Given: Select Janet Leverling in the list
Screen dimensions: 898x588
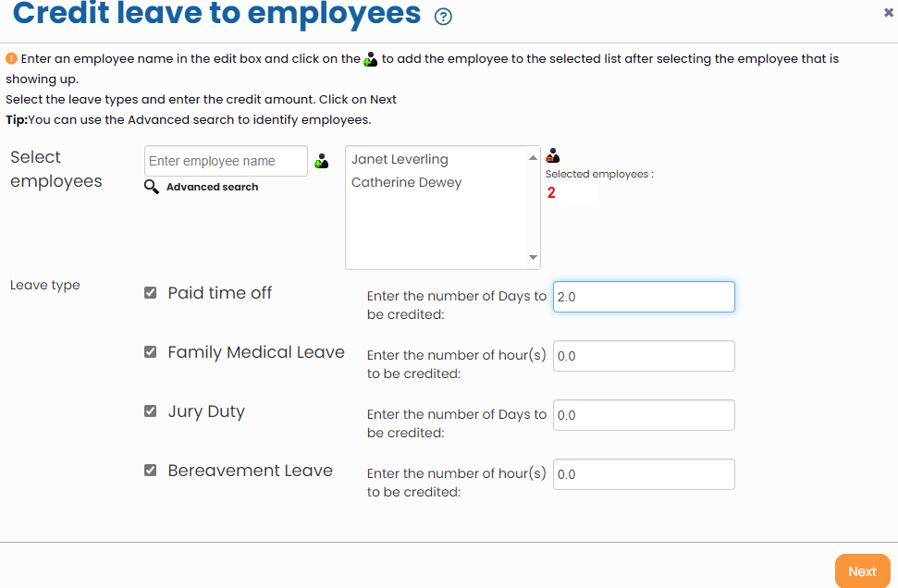Looking at the screenshot, I should 400,160.
